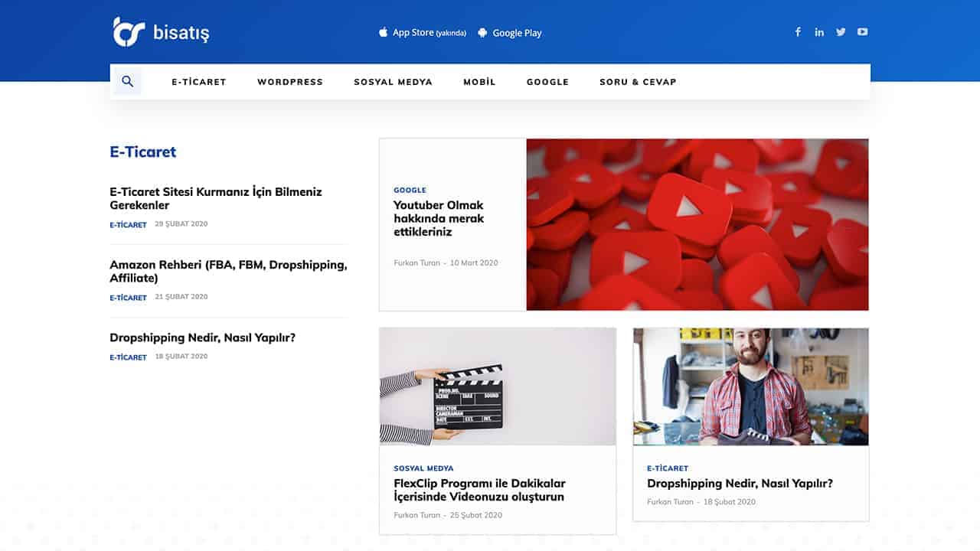This screenshot has width=980, height=551.
Task: Open Amazon Rehberi article in sidebar
Action: (x=228, y=271)
